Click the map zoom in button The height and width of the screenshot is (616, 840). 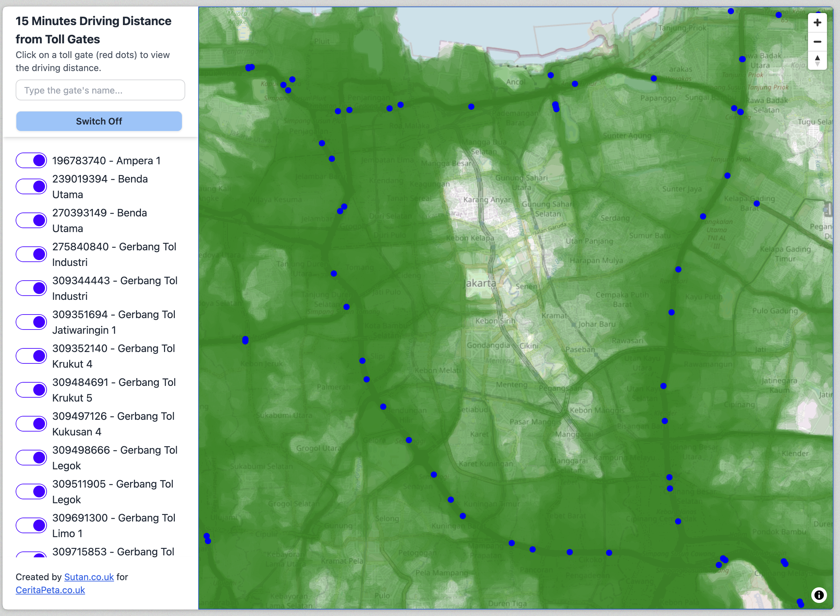click(817, 23)
